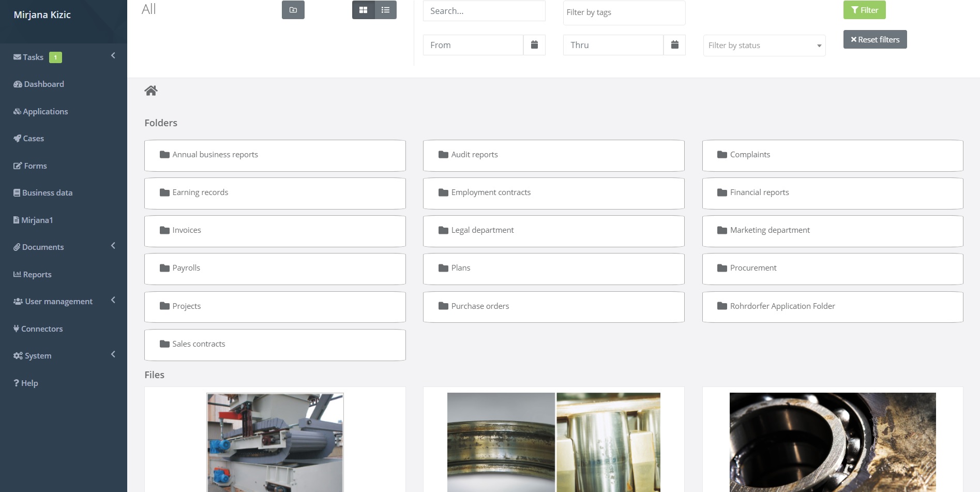This screenshot has height=492, width=980.
Task: Click the Mirjana1 document icon
Action: click(x=16, y=220)
